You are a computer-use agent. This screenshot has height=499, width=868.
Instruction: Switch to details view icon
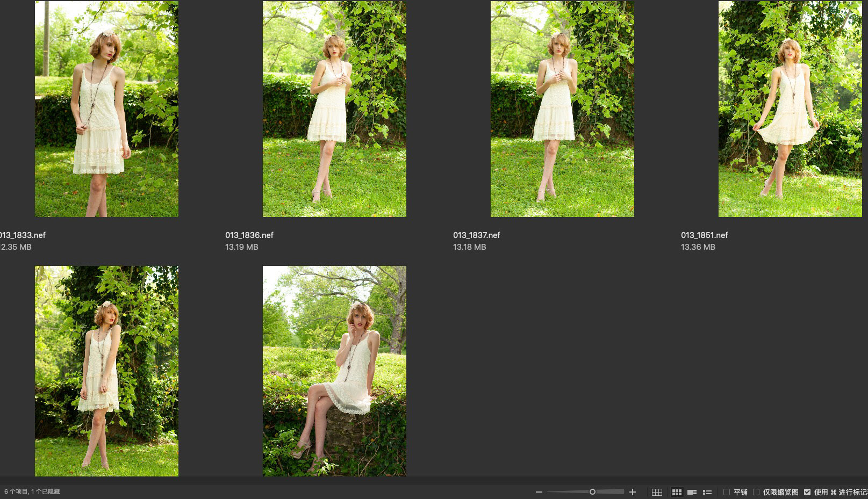[x=692, y=492]
